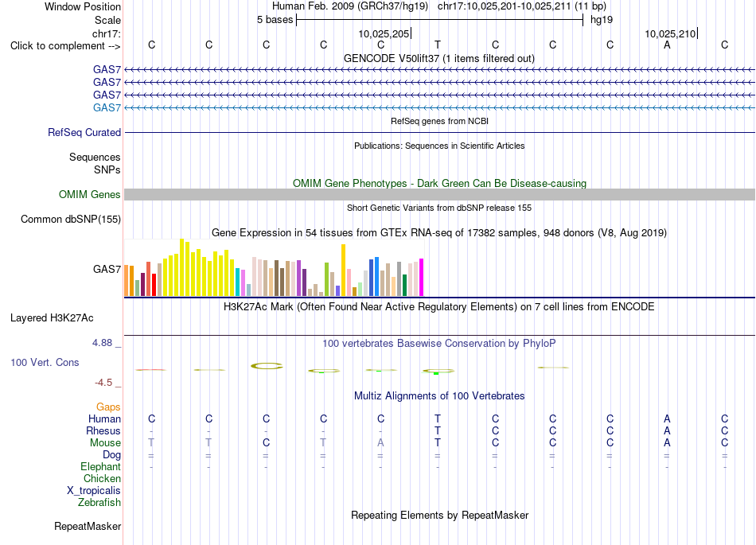
Task: Click the 10,025,205 position marker
Action: pyautogui.click(x=384, y=33)
